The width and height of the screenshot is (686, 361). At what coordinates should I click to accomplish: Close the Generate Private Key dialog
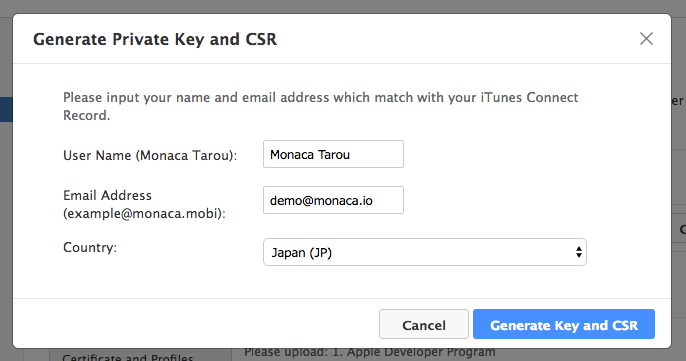(x=646, y=39)
